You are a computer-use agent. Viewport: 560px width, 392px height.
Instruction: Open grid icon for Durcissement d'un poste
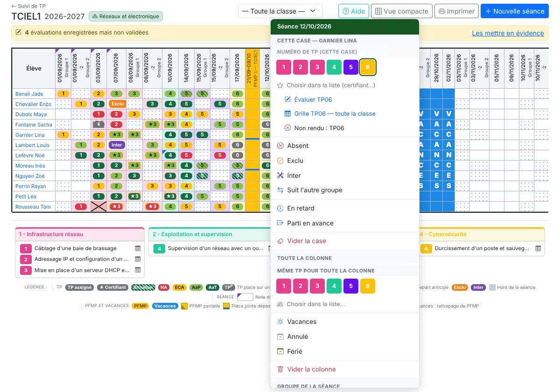pos(538,249)
